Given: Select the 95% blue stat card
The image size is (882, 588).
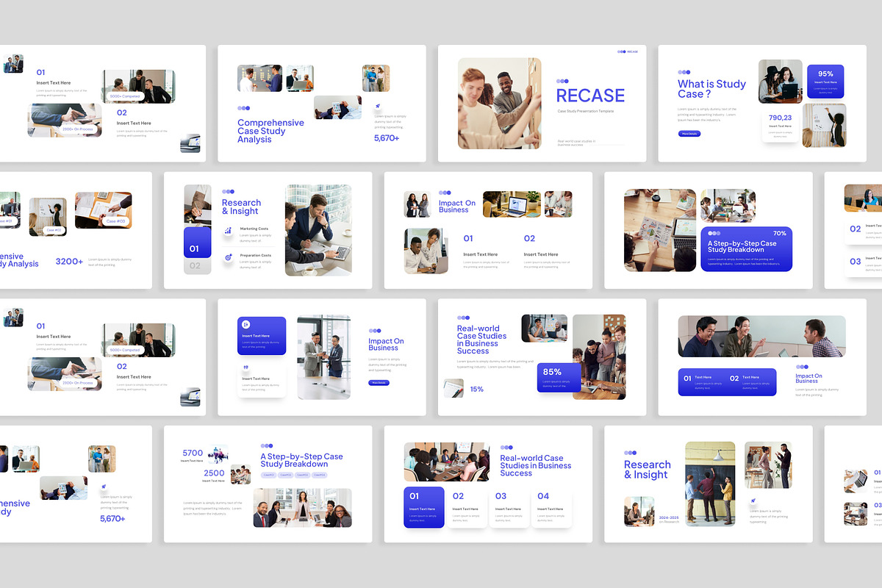Looking at the screenshot, I should pyautogui.click(x=825, y=82).
